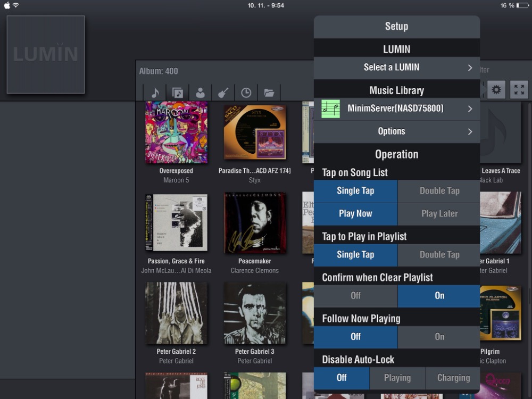The image size is (532, 399).
Task: Expand the Options chevron
Action: [470, 131]
